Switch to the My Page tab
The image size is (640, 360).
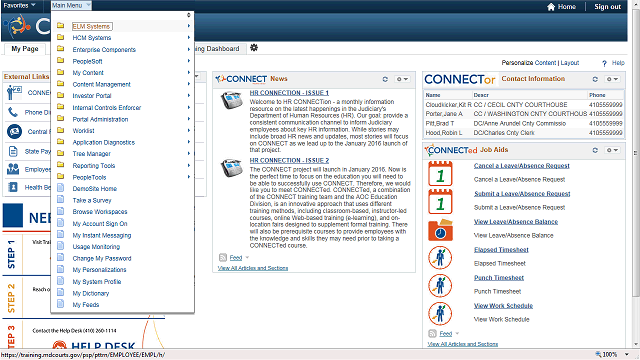(x=25, y=49)
